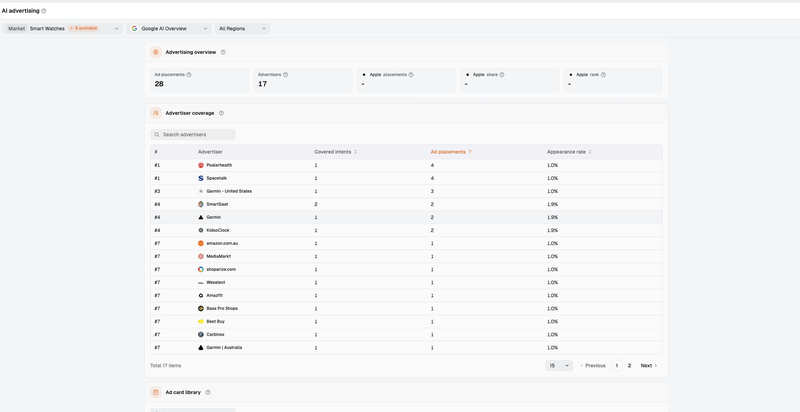
Task: Click the Bass Pro Shops logo icon
Action: pyautogui.click(x=201, y=308)
